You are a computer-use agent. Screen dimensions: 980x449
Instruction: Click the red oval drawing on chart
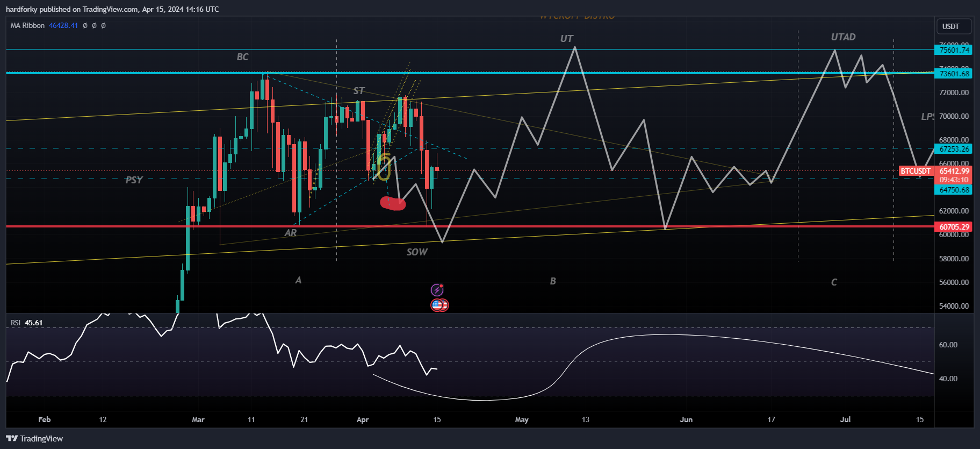pos(393,203)
